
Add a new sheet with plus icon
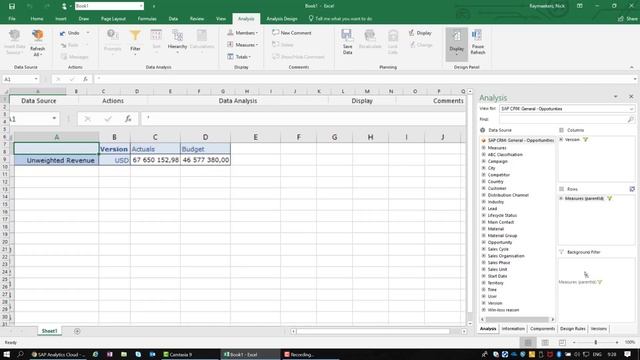pos(77,331)
